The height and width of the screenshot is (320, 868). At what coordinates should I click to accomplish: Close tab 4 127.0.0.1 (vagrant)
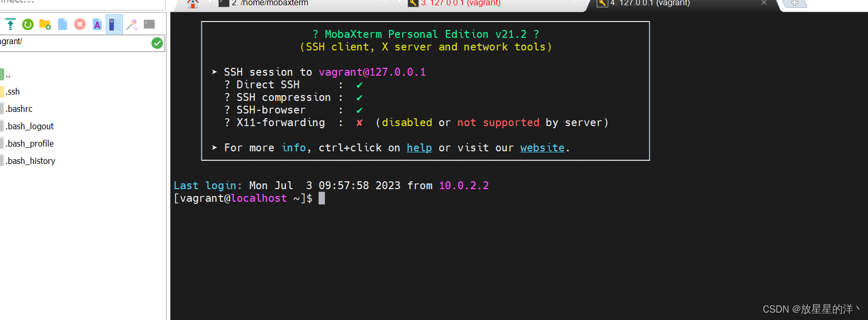point(764,3)
